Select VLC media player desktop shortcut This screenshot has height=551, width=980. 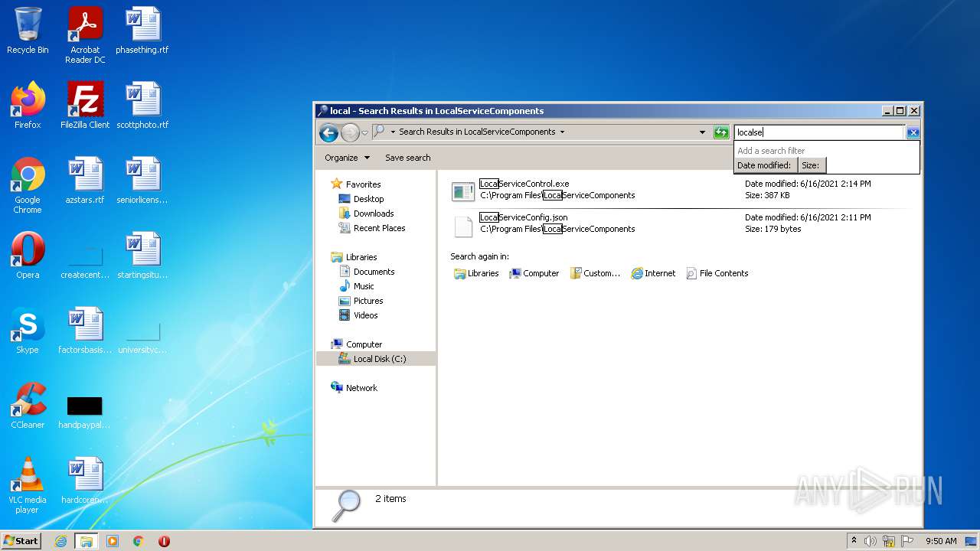tap(28, 485)
